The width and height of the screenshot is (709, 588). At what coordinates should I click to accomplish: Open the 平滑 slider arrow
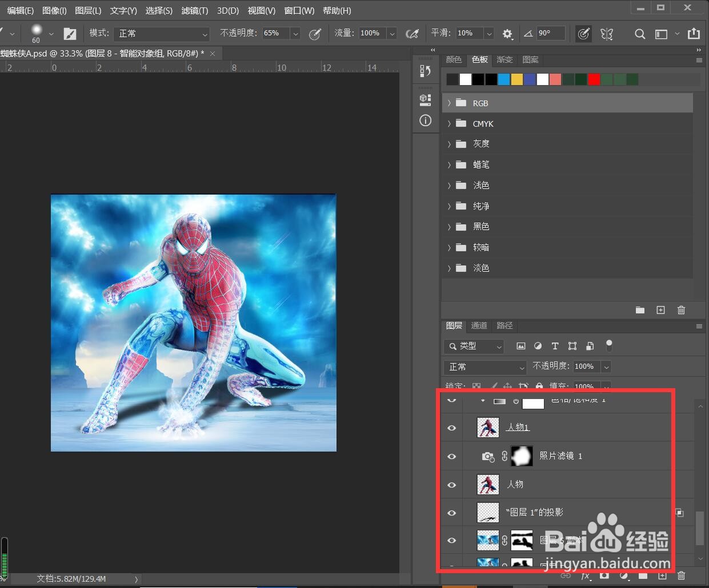[x=488, y=34]
